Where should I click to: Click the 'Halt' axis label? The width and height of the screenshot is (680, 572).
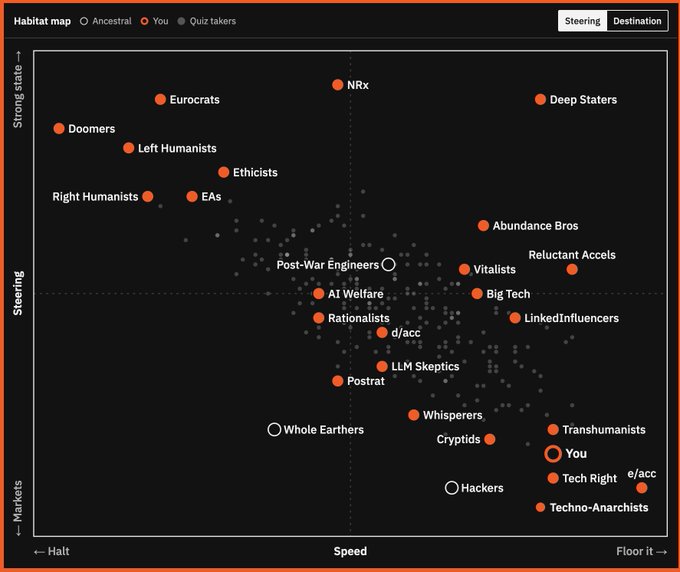tap(52, 551)
